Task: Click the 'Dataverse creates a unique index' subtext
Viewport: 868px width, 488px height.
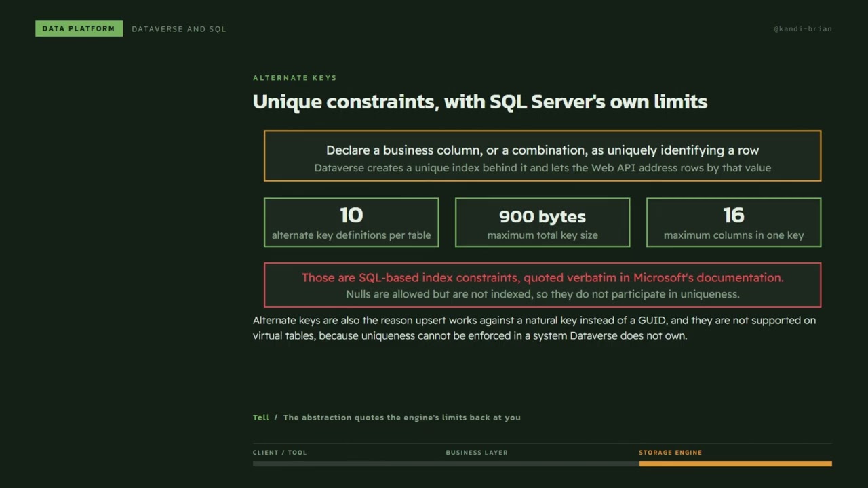Action: (542, 168)
